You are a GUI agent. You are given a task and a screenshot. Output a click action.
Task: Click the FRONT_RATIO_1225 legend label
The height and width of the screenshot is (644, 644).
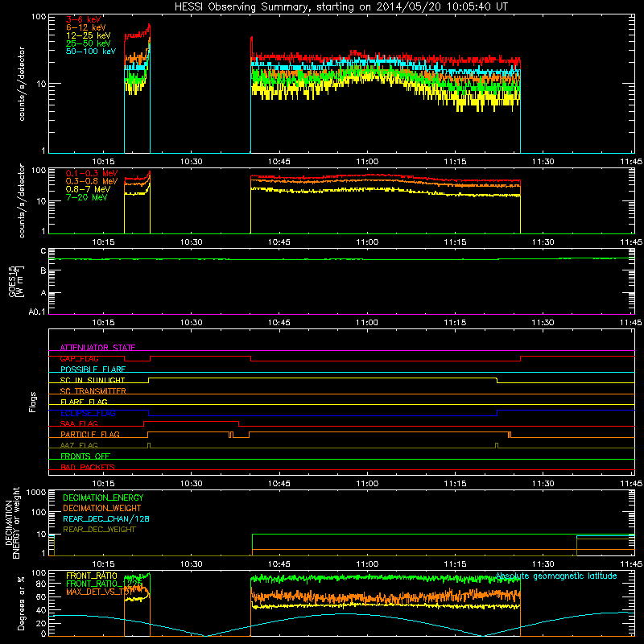click(104, 584)
